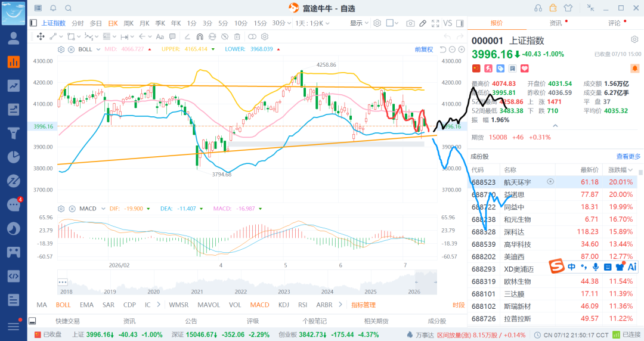Screen dimensions: 644x341
Task: Select the move crosshair drawing tool
Action: (41, 36)
